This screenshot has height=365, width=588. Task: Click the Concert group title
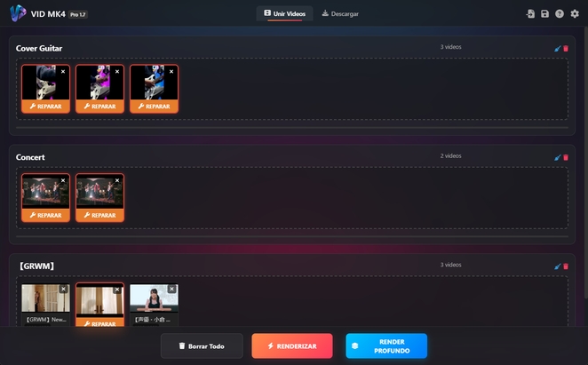coord(30,157)
